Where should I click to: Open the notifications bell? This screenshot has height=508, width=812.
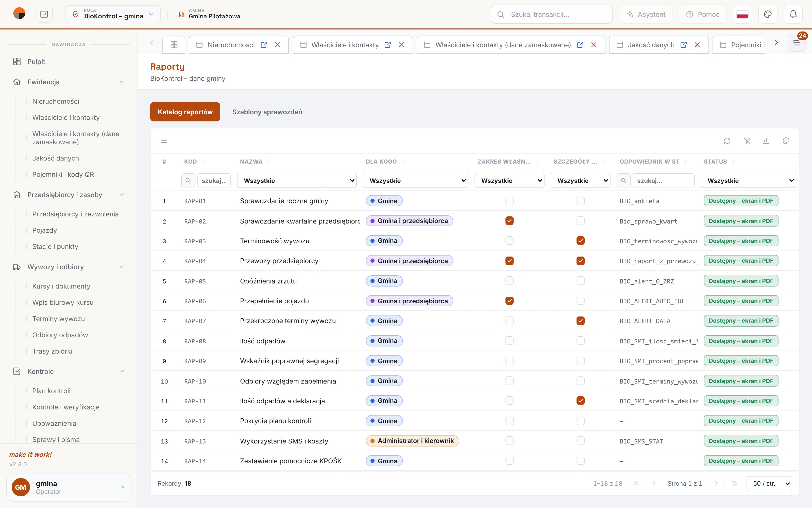coord(793,14)
